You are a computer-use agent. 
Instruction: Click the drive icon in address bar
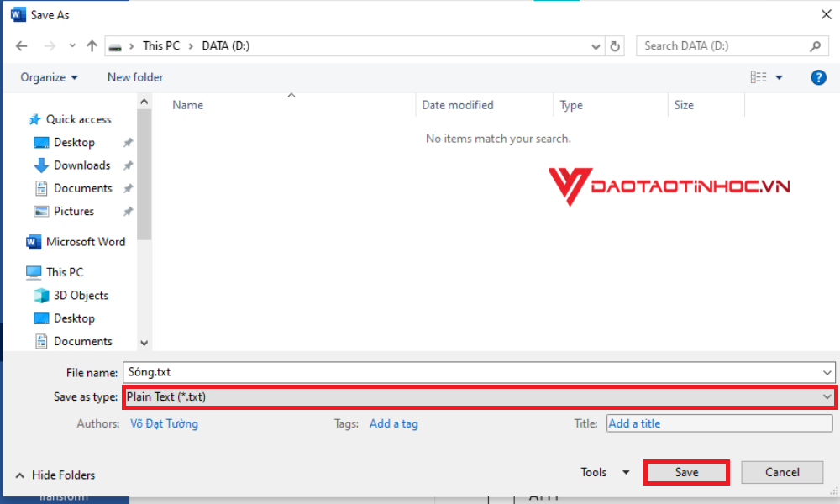pyautogui.click(x=115, y=46)
